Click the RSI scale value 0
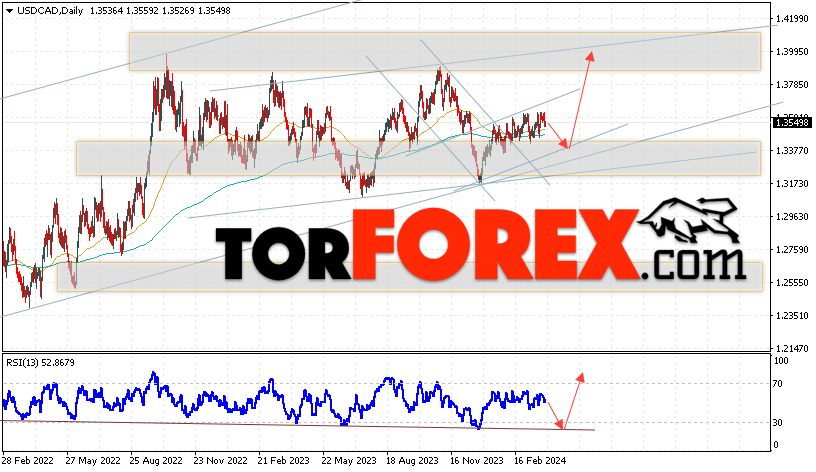This screenshot has height=472, width=816. pyautogui.click(x=776, y=444)
